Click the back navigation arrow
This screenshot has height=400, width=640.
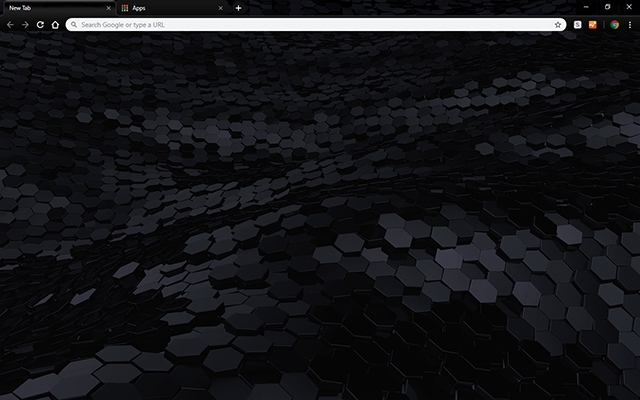[x=9, y=24]
